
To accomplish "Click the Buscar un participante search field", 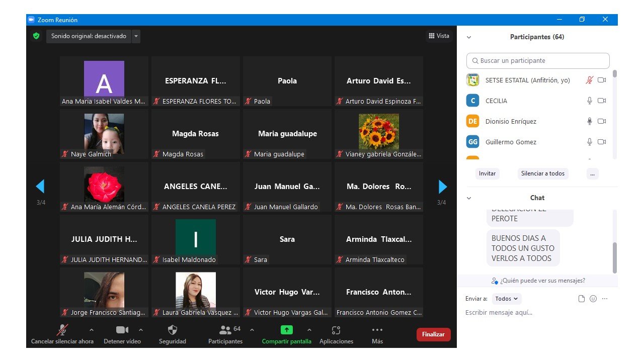I will [x=538, y=61].
